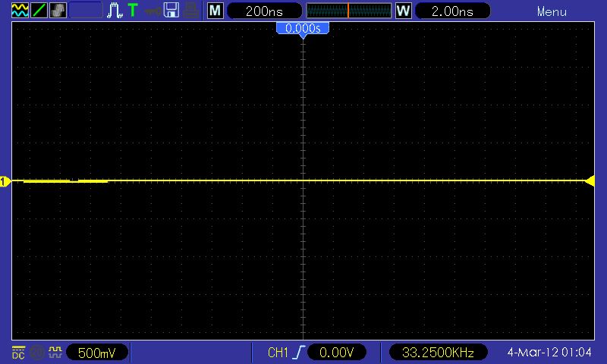The width and height of the screenshot is (607, 364).
Task: Click the floppy disk save icon
Action: point(171,11)
